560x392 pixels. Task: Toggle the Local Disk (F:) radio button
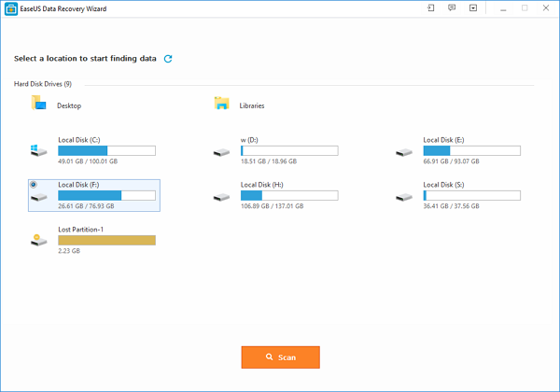tap(34, 185)
